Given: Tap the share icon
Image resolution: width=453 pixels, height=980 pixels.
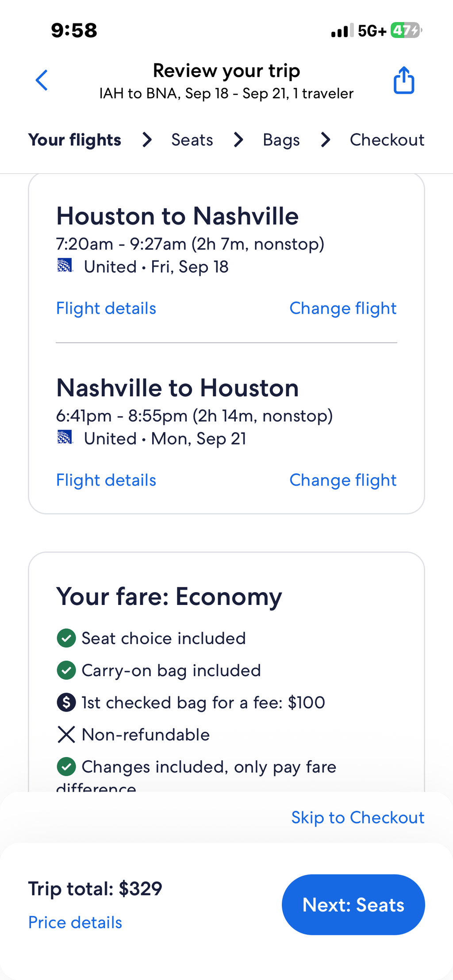Looking at the screenshot, I should tap(404, 80).
